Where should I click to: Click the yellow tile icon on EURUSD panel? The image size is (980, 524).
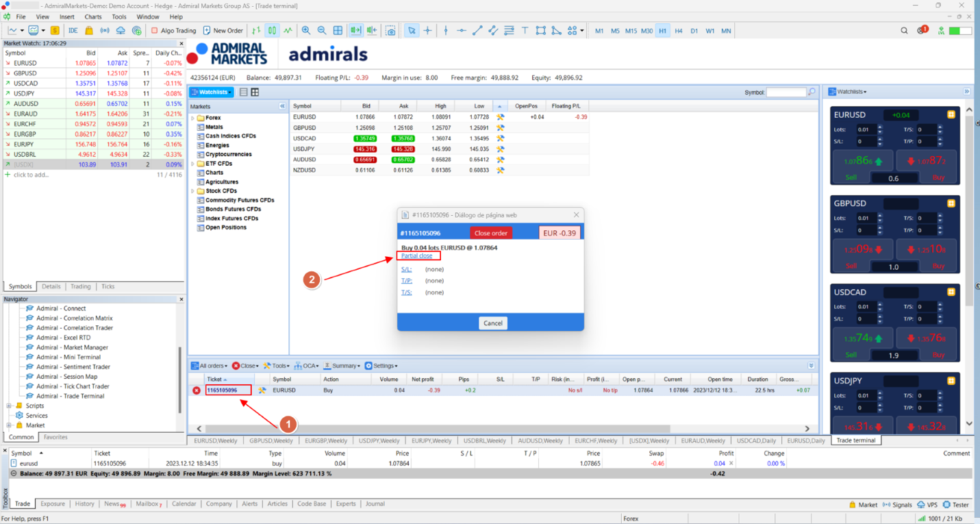tap(951, 114)
